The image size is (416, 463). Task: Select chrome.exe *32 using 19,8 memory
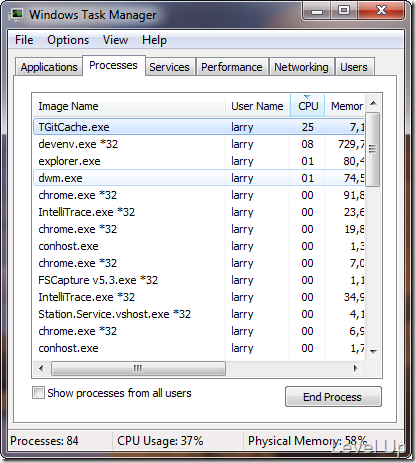click(199, 229)
